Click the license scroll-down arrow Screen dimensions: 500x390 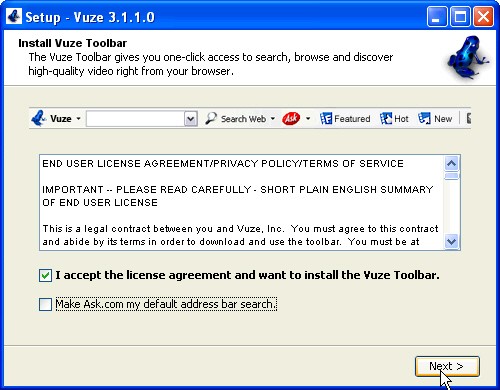pos(452,241)
